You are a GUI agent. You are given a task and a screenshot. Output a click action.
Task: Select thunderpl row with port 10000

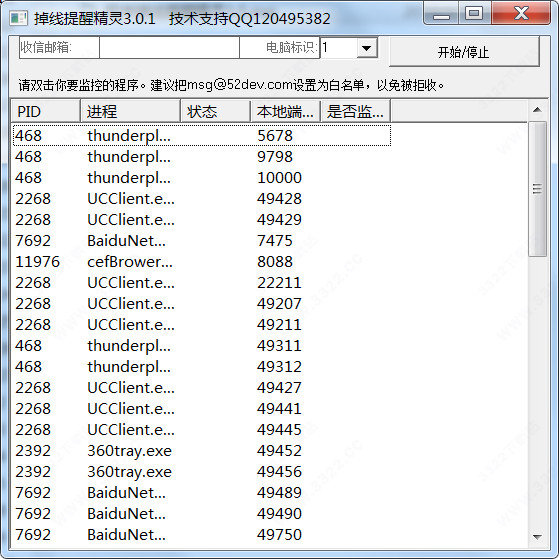pyautogui.click(x=202, y=178)
